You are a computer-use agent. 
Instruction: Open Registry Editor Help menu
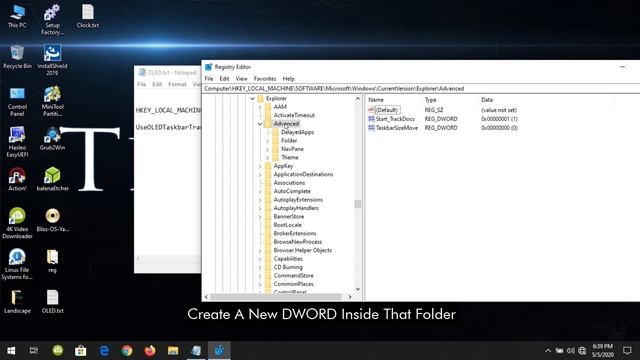(x=289, y=78)
